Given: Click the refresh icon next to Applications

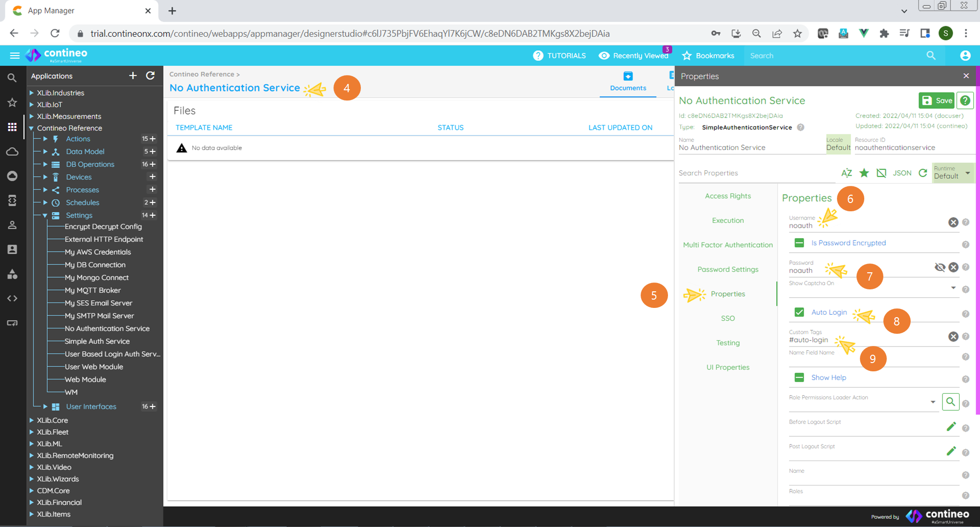Looking at the screenshot, I should point(150,76).
